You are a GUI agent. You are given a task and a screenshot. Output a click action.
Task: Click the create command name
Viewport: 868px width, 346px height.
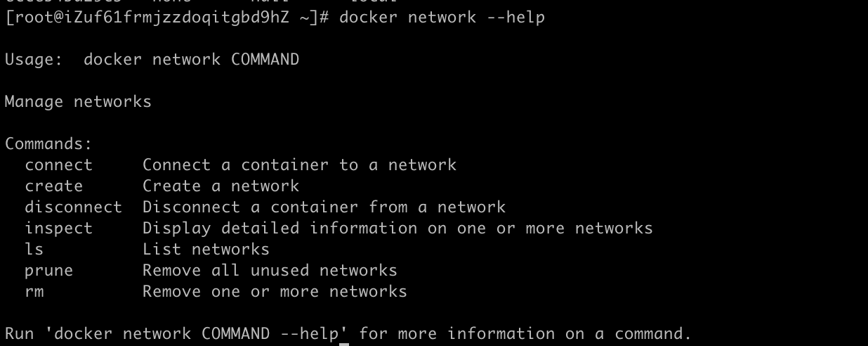click(53, 186)
